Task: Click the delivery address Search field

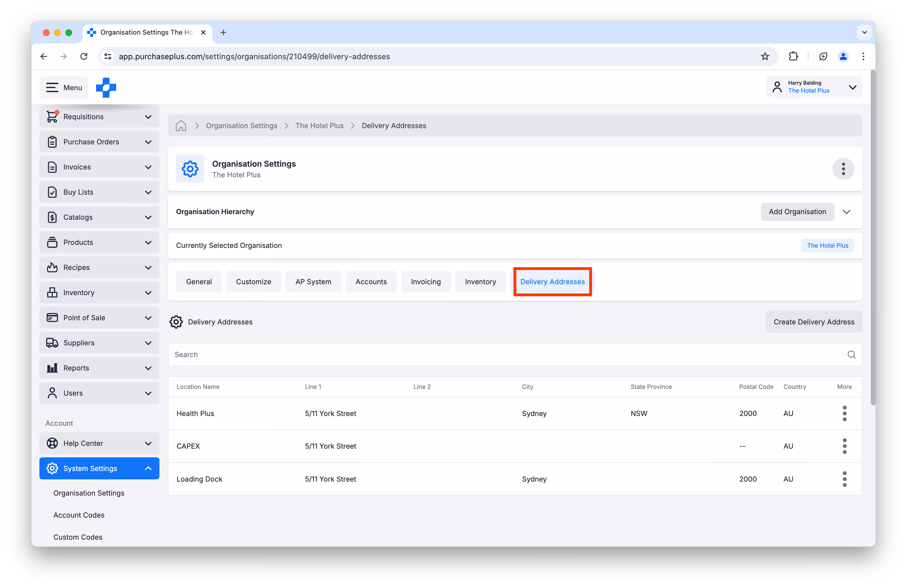Action: click(x=515, y=355)
